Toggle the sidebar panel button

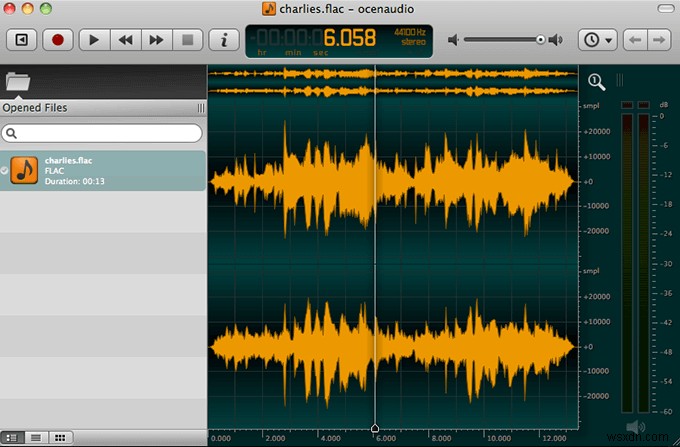click(21, 40)
